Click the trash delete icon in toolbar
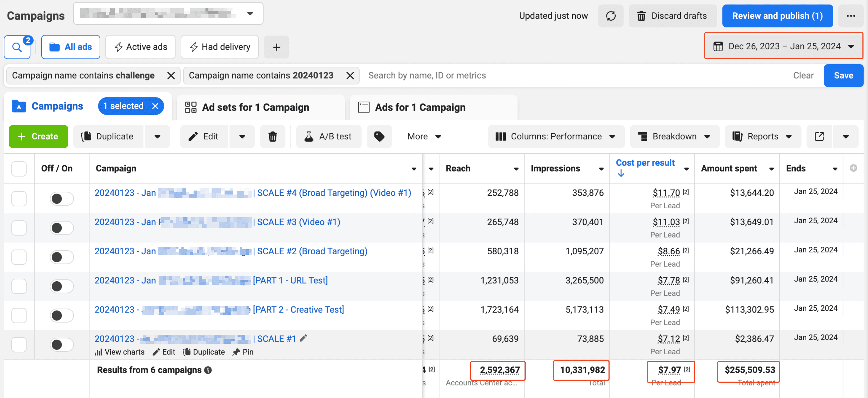The height and width of the screenshot is (398, 868). 272,136
